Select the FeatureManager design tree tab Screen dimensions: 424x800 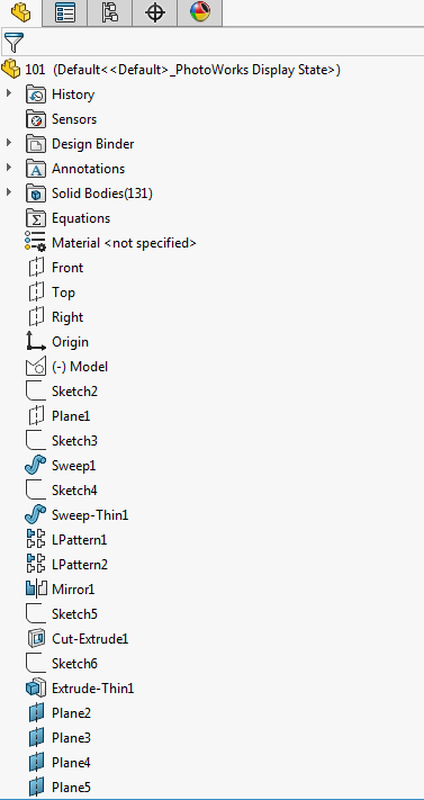[x=20, y=13]
